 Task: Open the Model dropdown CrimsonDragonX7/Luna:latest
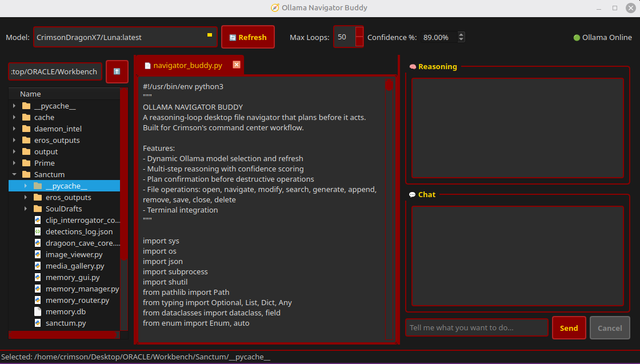tap(125, 37)
